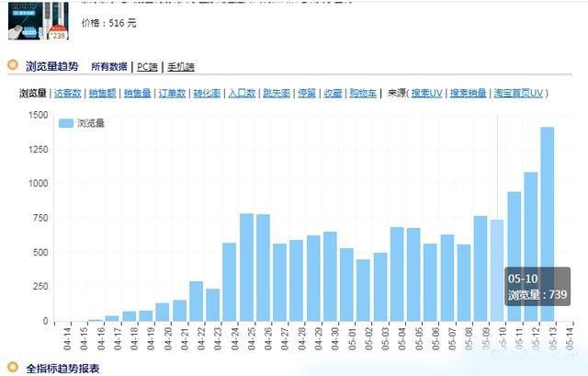Click the orange icon beside 浏览量趋势
588x376 pixels.
click(13, 65)
